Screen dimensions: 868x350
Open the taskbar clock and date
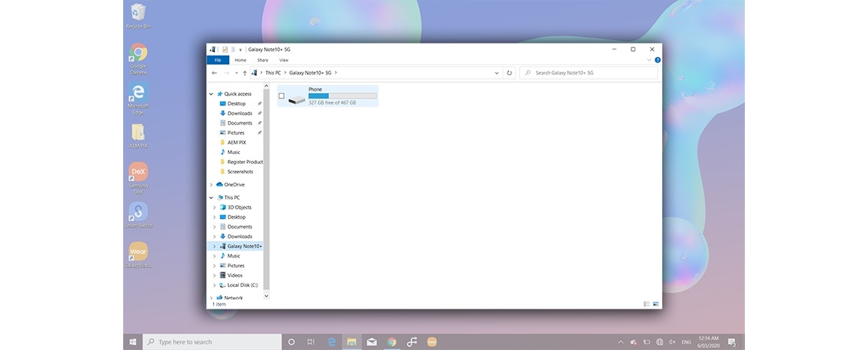point(708,342)
